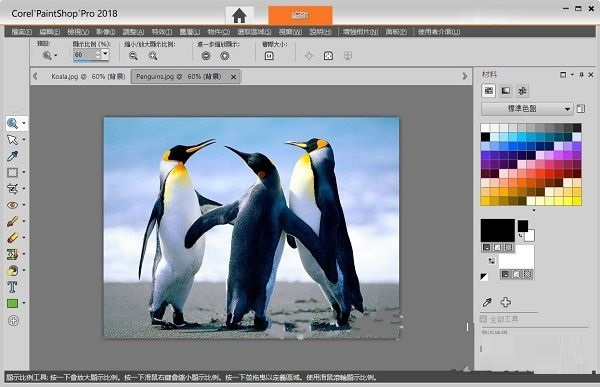
Task: Select the Paint Brush tool
Action: [12, 221]
